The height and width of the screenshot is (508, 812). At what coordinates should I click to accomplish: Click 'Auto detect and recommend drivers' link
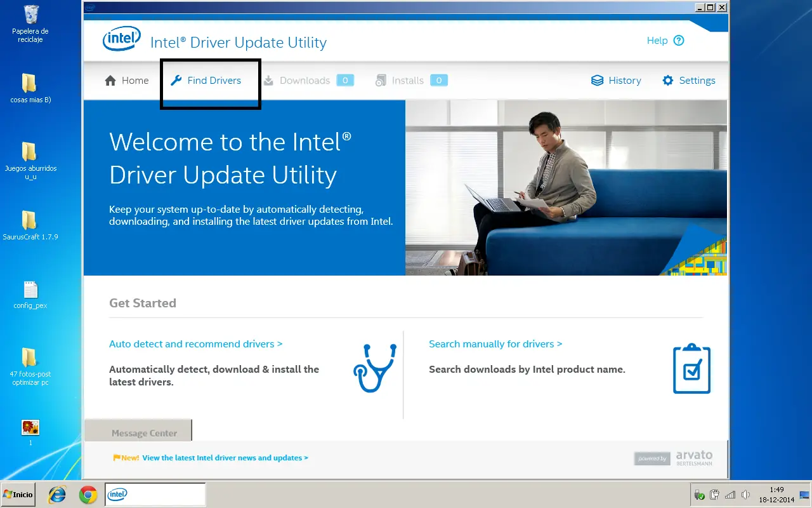(196, 344)
